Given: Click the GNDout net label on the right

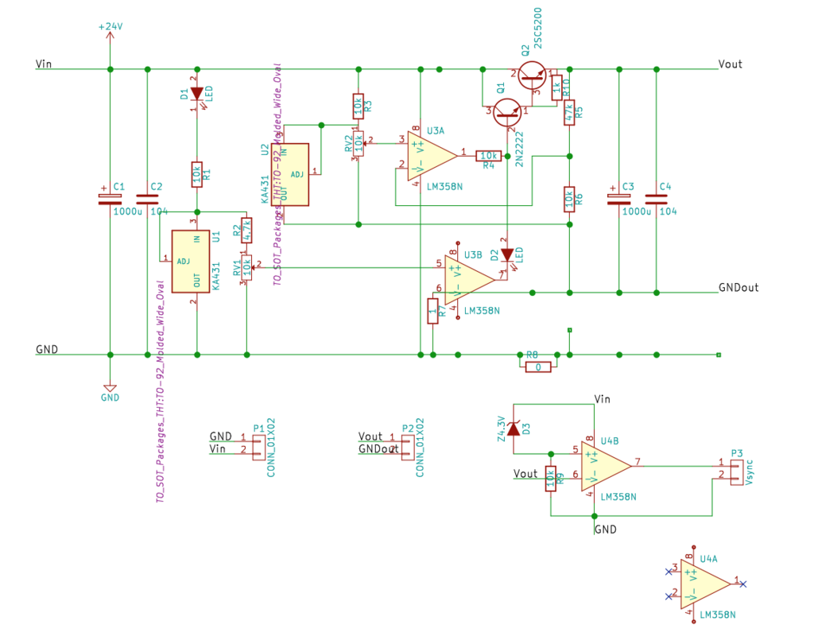Looking at the screenshot, I should point(738,287).
